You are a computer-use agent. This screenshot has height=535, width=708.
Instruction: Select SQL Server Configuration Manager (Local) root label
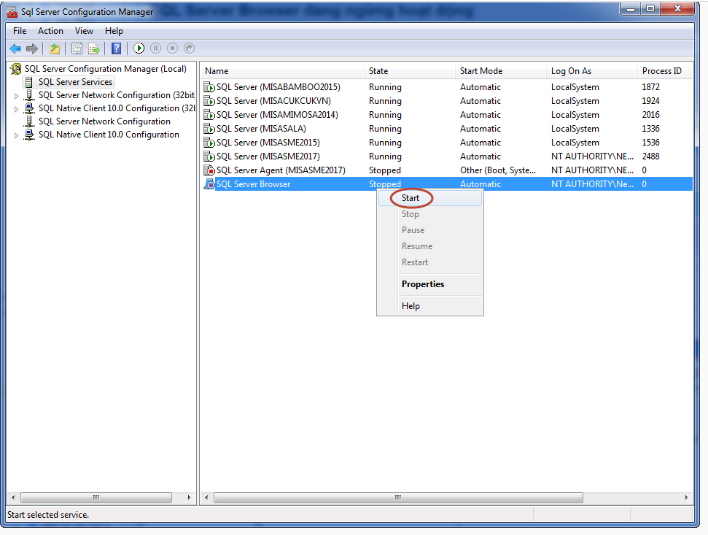tap(105, 69)
